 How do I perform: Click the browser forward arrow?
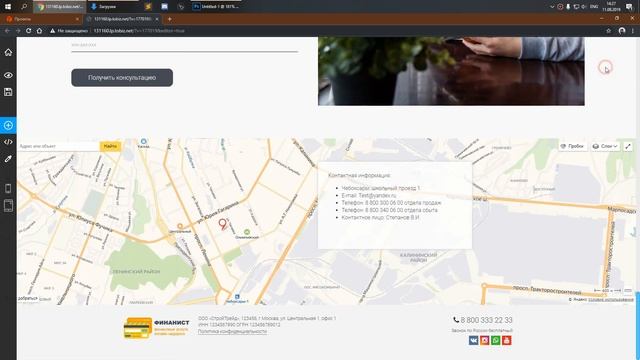point(18,31)
